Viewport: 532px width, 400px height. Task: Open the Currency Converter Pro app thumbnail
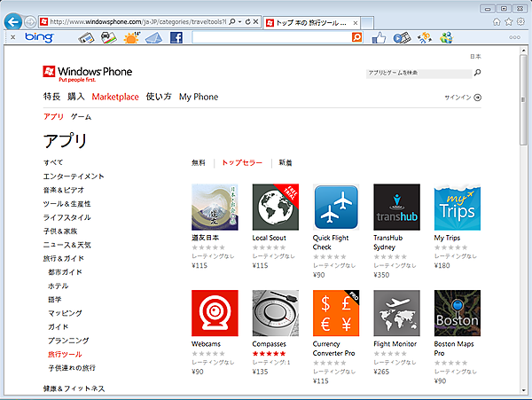point(336,313)
